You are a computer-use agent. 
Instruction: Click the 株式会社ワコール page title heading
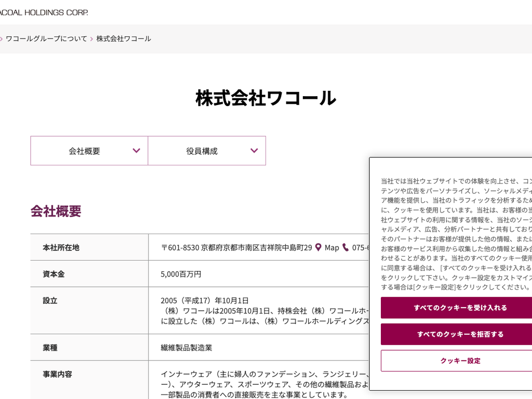click(266, 98)
